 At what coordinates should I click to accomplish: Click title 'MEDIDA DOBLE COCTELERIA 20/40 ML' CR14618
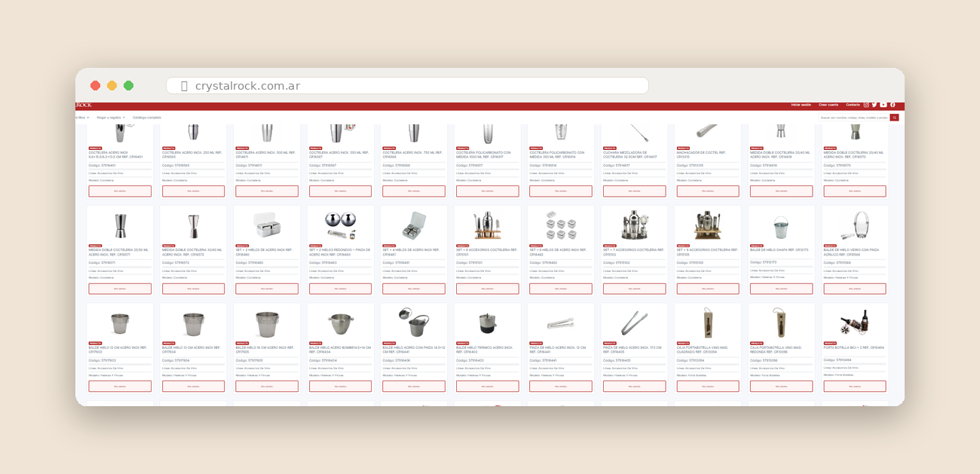pyautogui.click(x=779, y=154)
